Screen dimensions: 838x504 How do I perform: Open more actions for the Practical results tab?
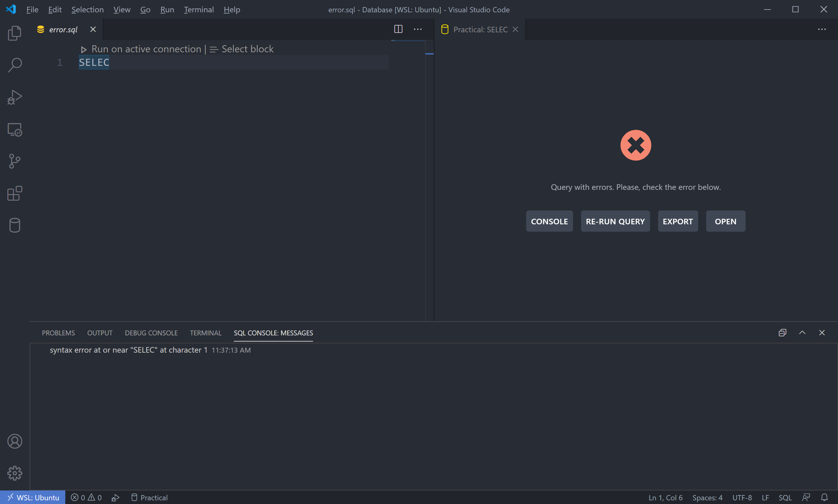tap(822, 29)
